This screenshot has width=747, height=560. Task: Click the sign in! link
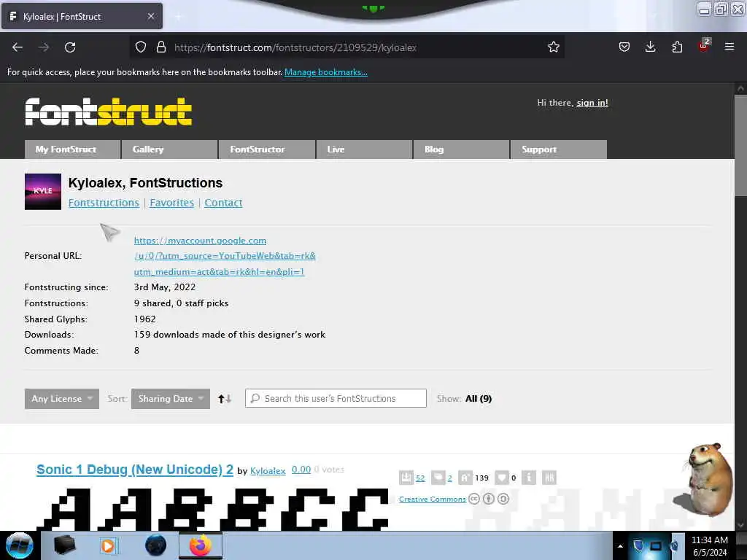[x=592, y=103]
